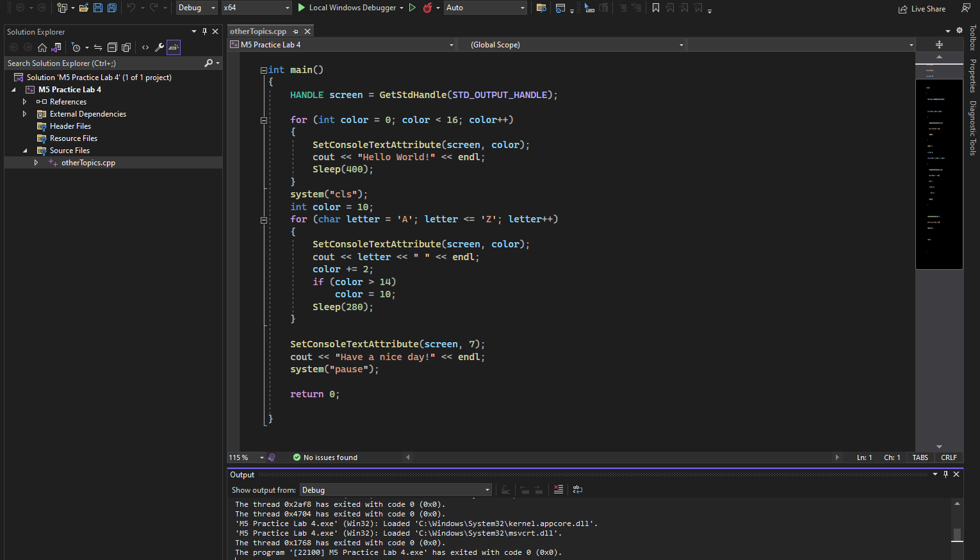980x560 pixels.
Task: Click the Open File folder icon
Action: (83, 8)
